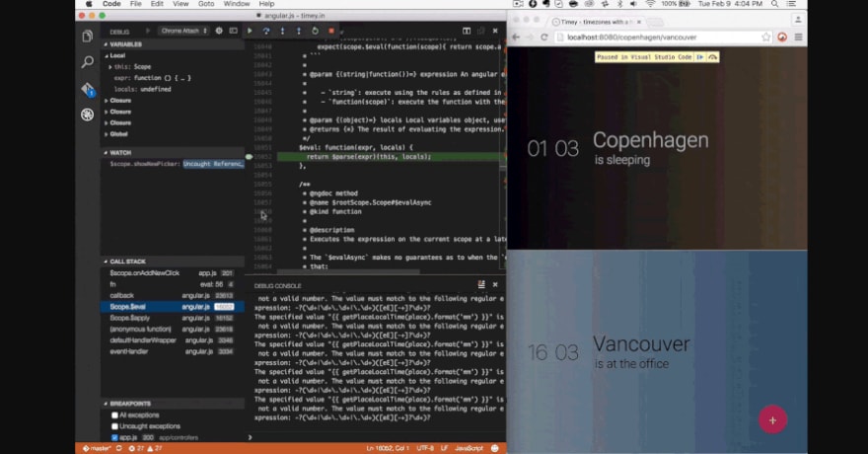Open the Explorer view in the activity bar
The image size is (868, 454).
coord(88,37)
